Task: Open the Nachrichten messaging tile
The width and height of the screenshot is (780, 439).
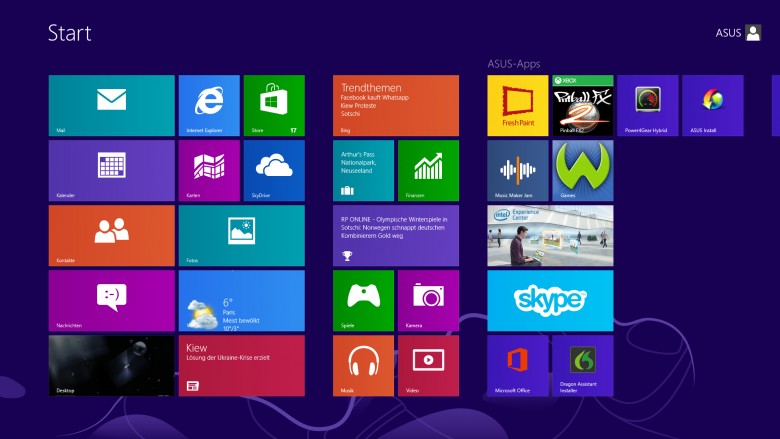Action: [111, 301]
